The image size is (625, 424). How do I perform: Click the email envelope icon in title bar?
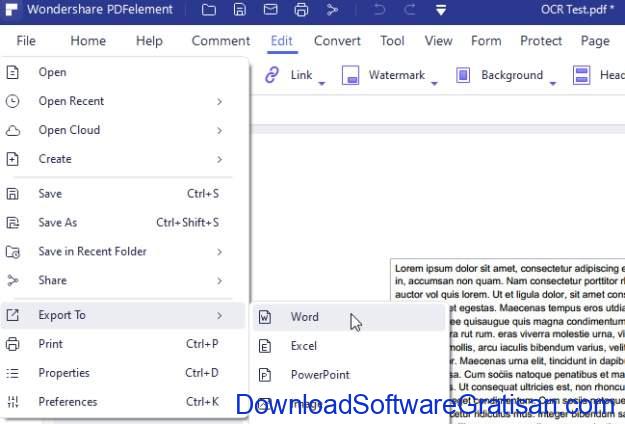[x=271, y=10]
